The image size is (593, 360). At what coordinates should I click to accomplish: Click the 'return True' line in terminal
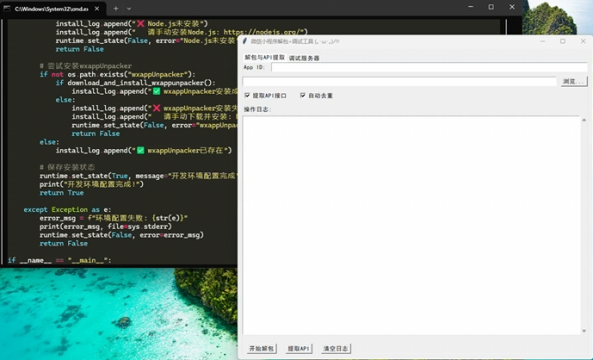coord(61,192)
